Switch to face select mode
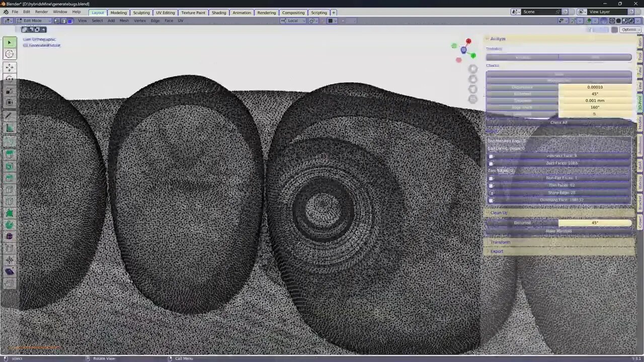Image resolution: width=644 pixels, height=362 pixels. click(x=70, y=21)
